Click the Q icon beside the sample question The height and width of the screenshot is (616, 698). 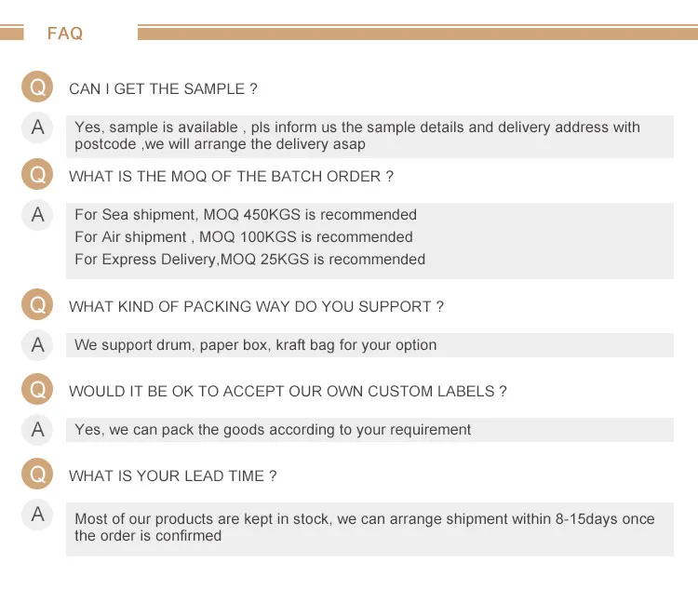click(x=37, y=87)
